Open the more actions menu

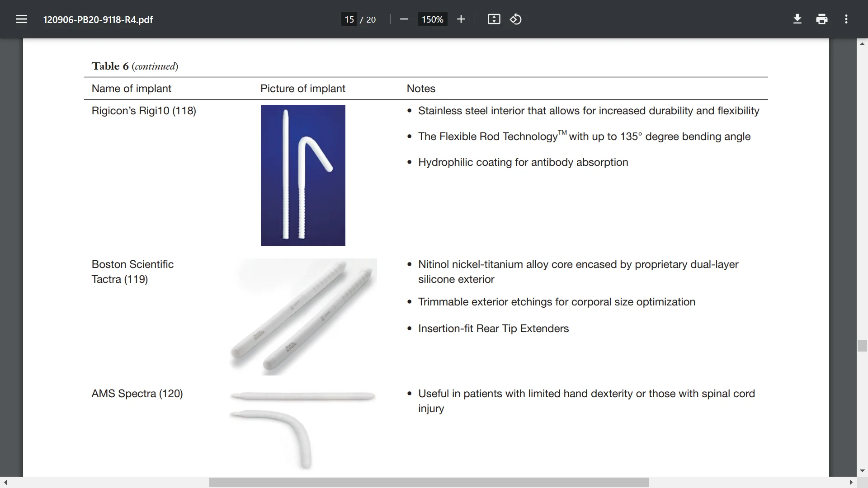846,19
